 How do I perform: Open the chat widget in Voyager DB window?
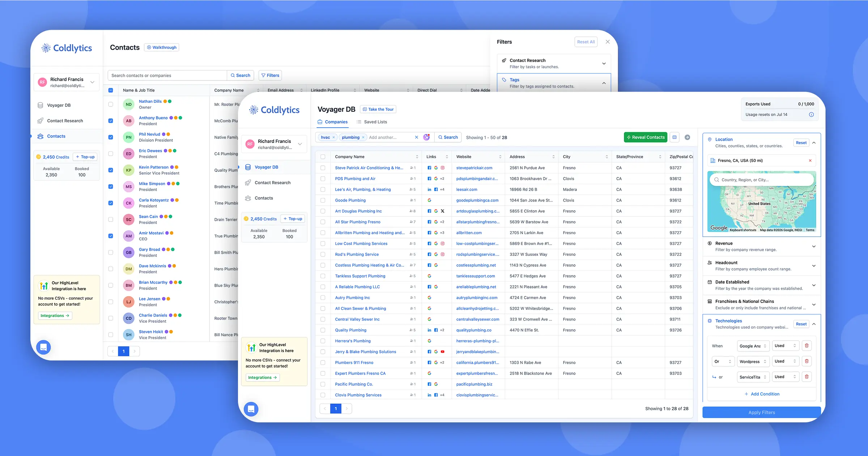coord(251,409)
